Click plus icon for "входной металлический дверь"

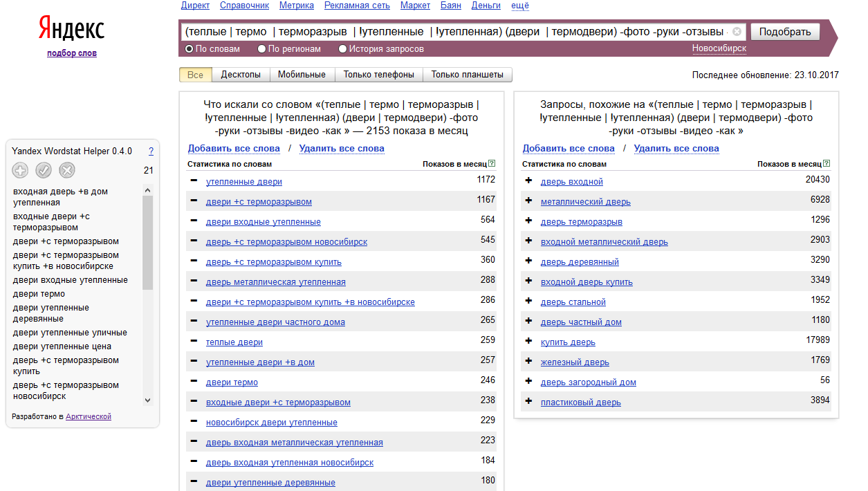tap(529, 241)
